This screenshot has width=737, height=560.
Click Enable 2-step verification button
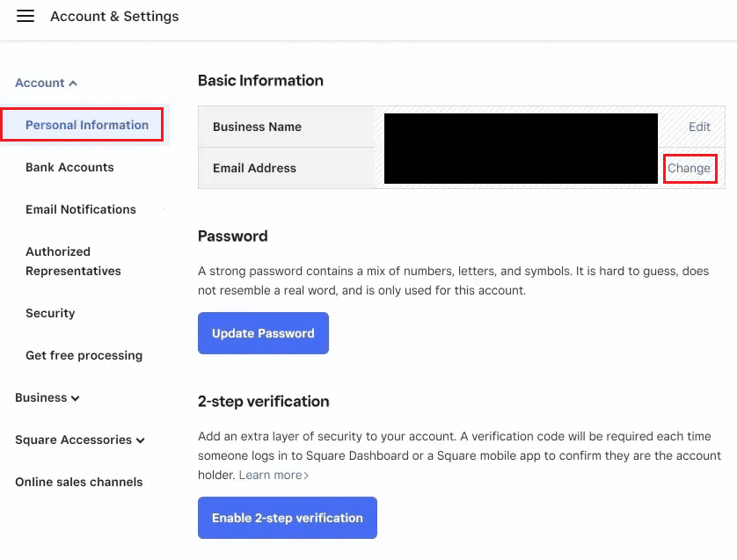point(288,518)
